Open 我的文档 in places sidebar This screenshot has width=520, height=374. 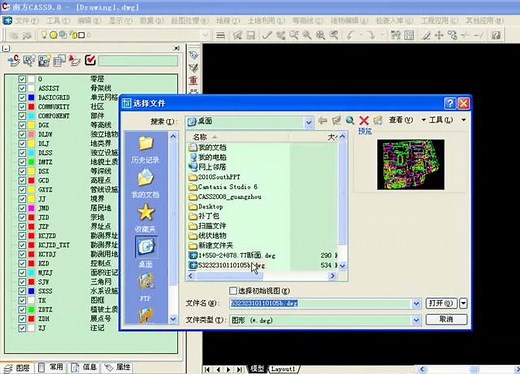[x=145, y=184]
